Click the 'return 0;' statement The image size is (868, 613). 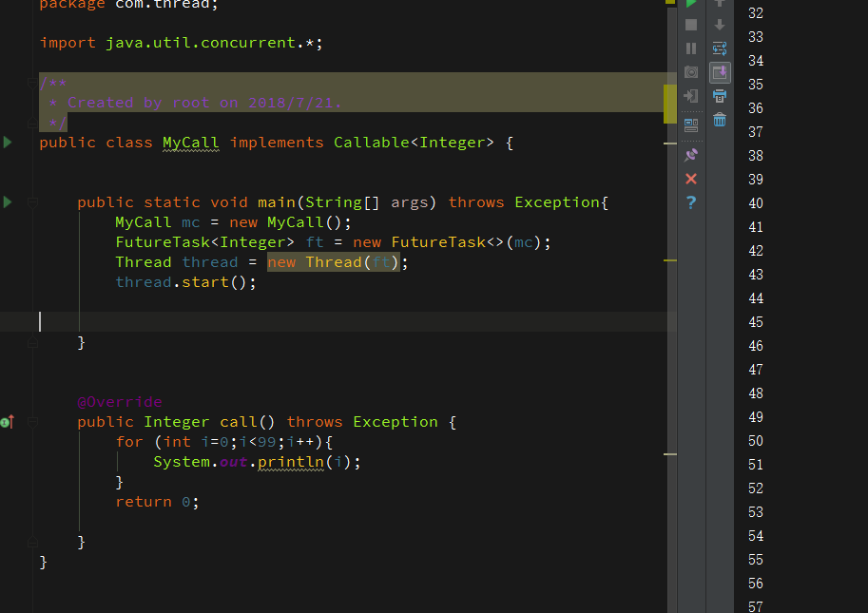157,502
